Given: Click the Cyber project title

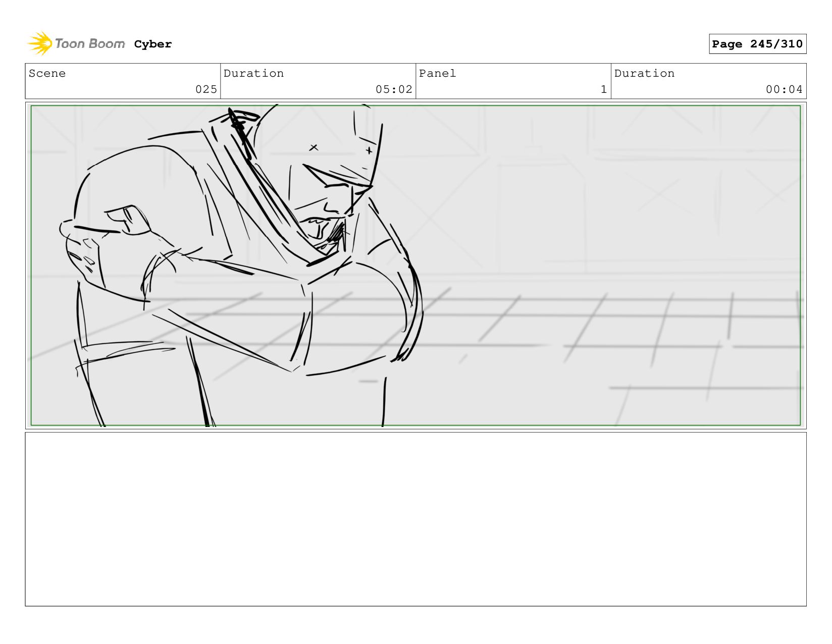Looking at the screenshot, I should pyautogui.click(x=153, y=44).
